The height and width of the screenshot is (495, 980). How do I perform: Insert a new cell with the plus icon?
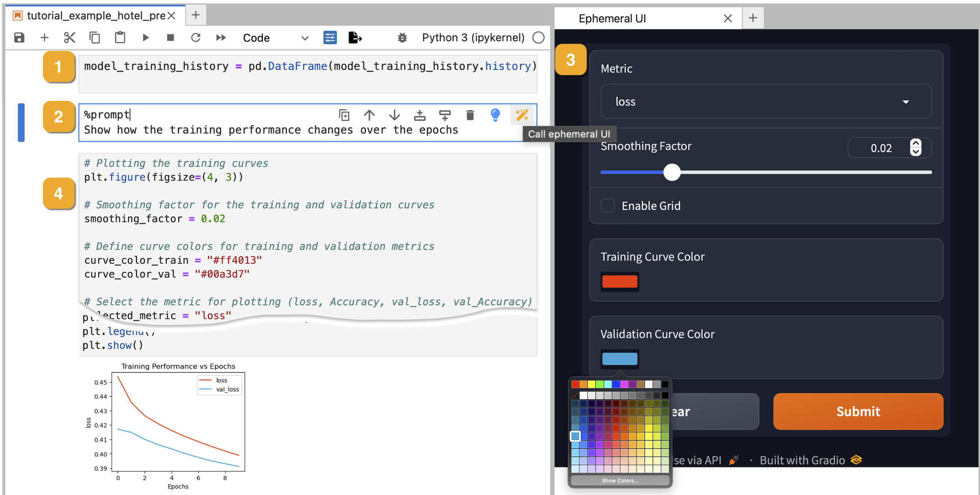(44, 38)
